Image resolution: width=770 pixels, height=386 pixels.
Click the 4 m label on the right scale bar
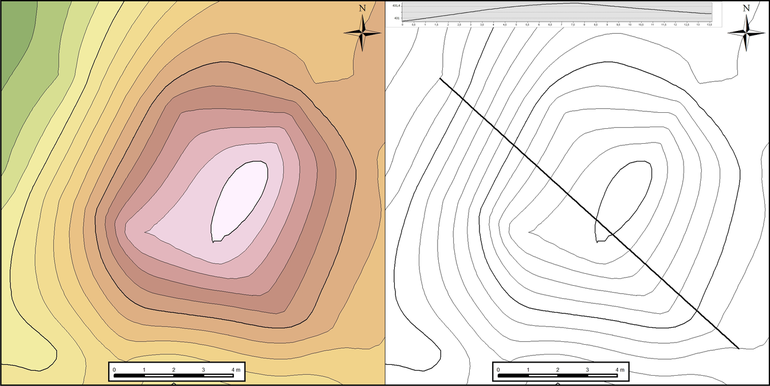(619, 369)
